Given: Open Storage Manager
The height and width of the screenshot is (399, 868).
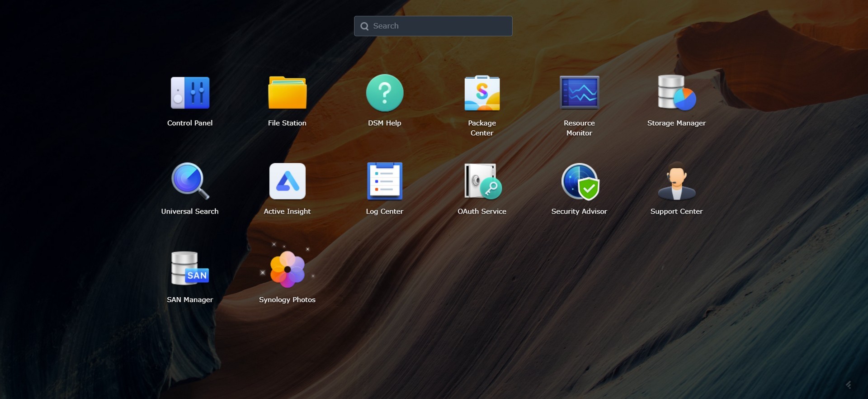Looking at the screenshot, I should [x=676, y=93].
